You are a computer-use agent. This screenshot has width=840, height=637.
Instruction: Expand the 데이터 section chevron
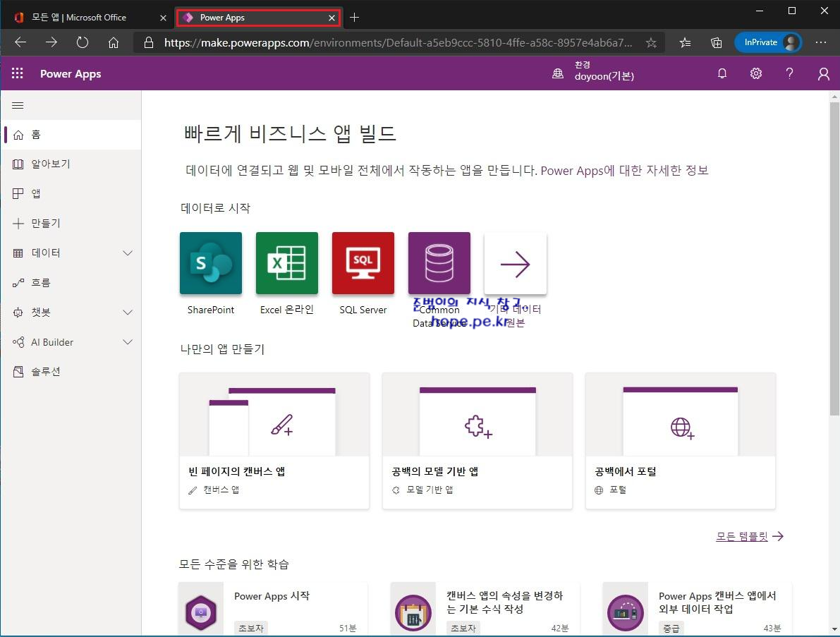pos(128,253)
